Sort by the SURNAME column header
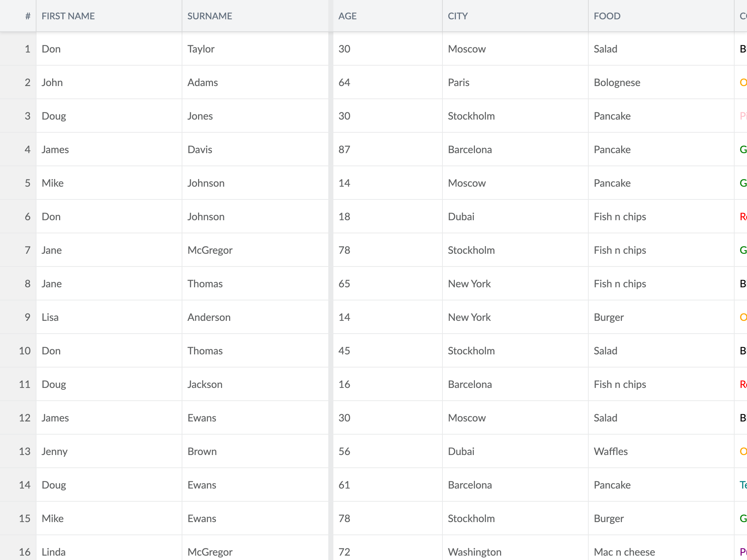 [255, 16]
